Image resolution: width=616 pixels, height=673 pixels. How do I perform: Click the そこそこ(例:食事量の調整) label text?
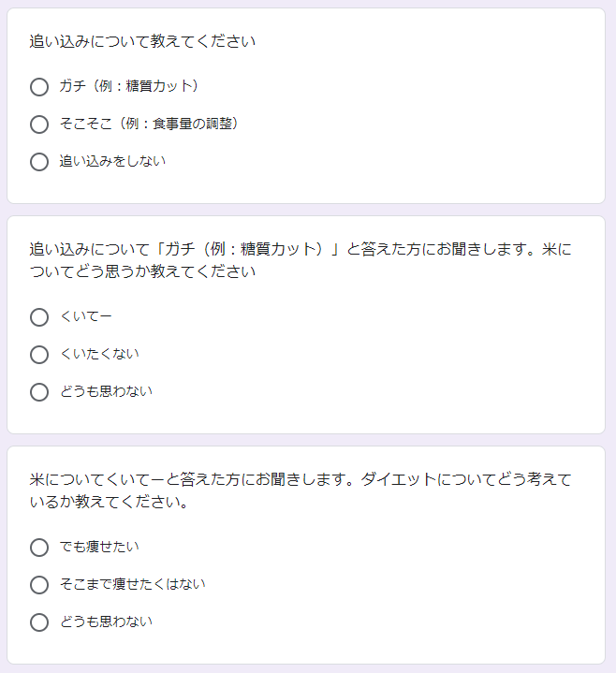pos(149,124)
